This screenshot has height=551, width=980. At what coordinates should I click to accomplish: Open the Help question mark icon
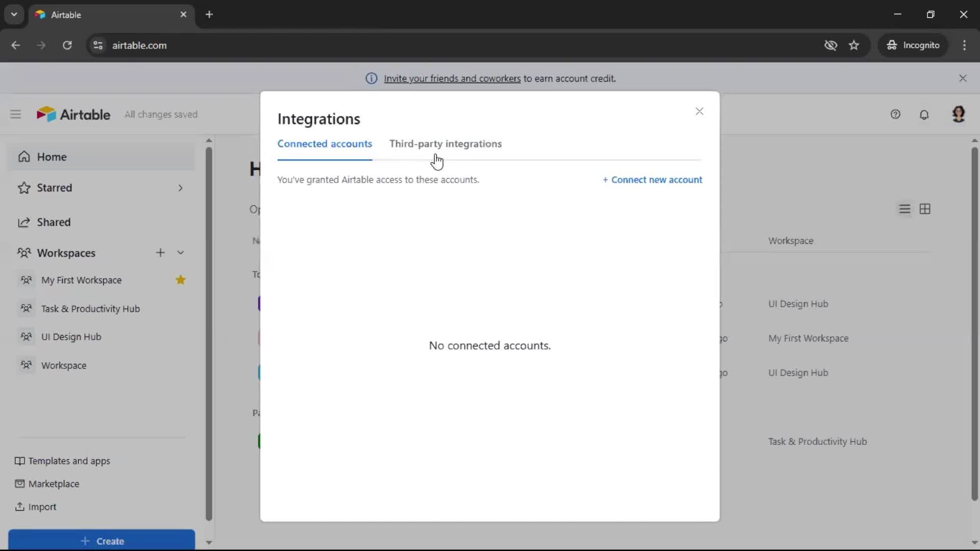tap(895, 114)
